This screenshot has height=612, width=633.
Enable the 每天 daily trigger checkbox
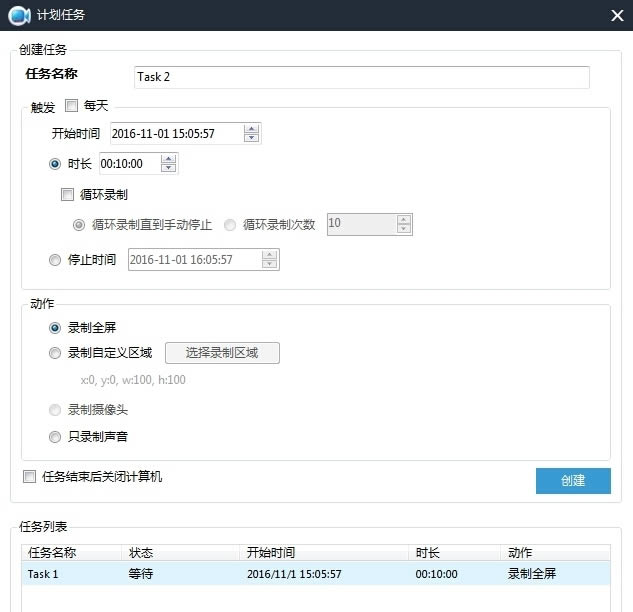(71, 106)
